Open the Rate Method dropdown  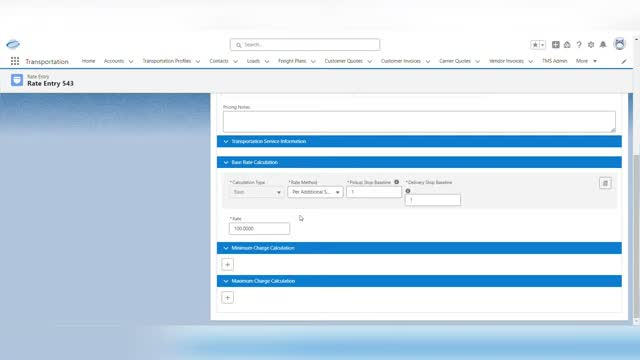[315, 192]
